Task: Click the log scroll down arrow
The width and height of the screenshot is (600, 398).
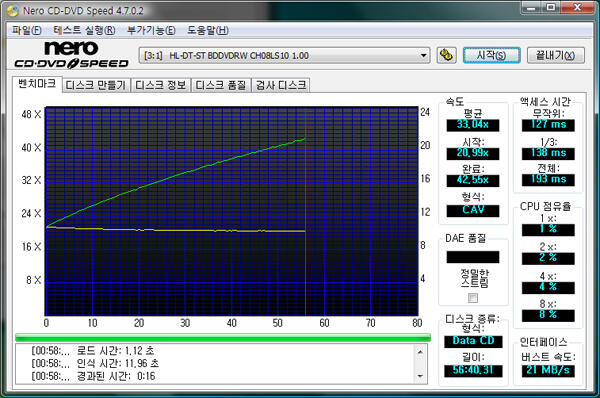Action: point(420,377)
